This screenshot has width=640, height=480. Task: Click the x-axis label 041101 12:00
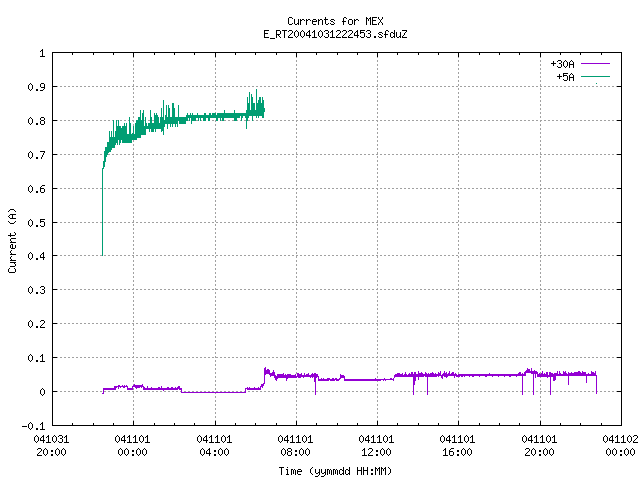(376, 446)
